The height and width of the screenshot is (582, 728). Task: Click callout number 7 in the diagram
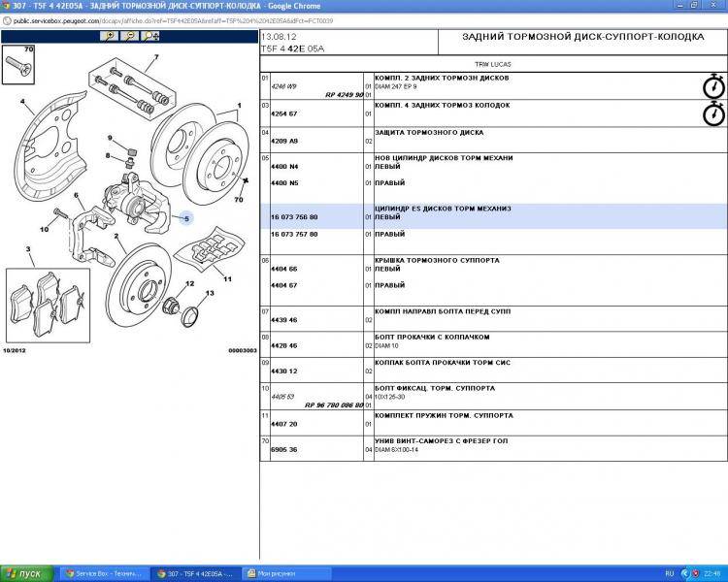point(154,59)
